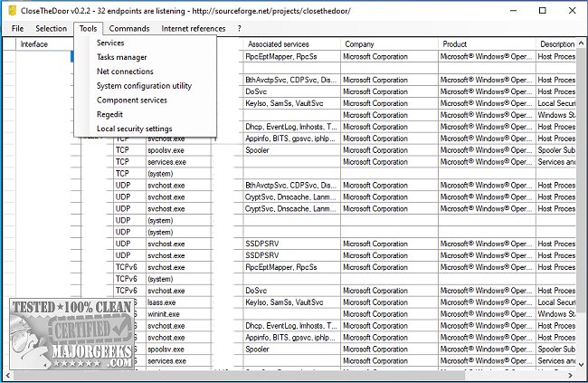Click the TCP (system) process cell

pos(178,174)
